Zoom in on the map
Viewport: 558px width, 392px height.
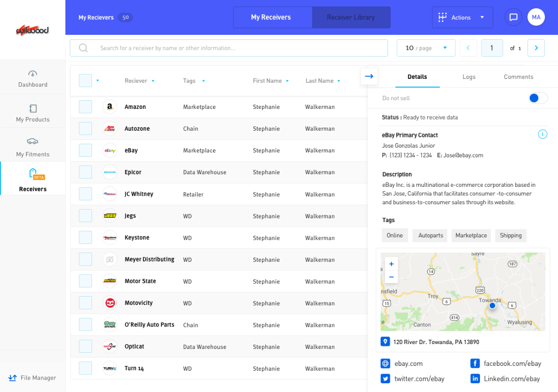point(391,264)
